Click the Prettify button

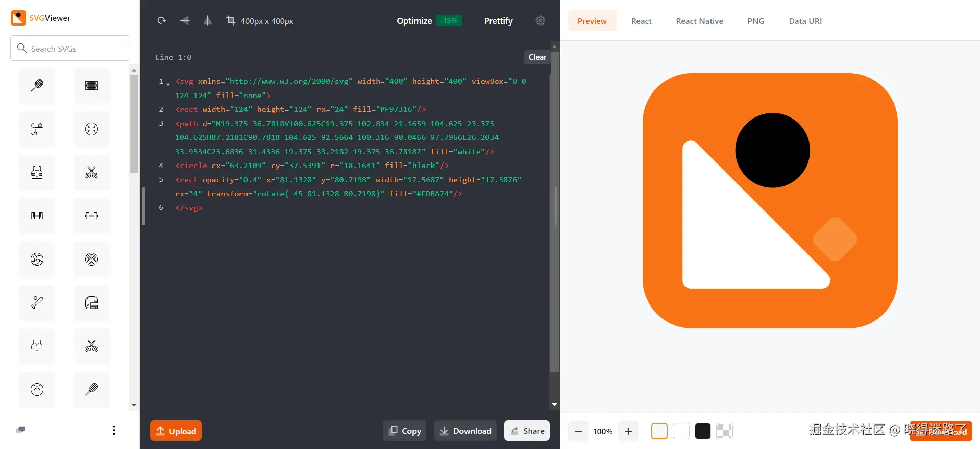(498, 21)
